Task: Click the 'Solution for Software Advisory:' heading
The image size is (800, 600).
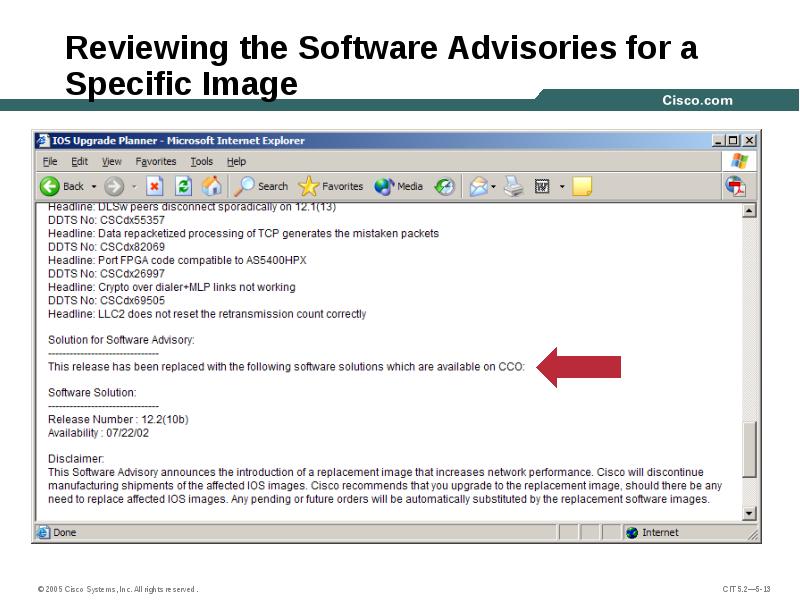Action: pyautogui.click(x=121, y=340)
